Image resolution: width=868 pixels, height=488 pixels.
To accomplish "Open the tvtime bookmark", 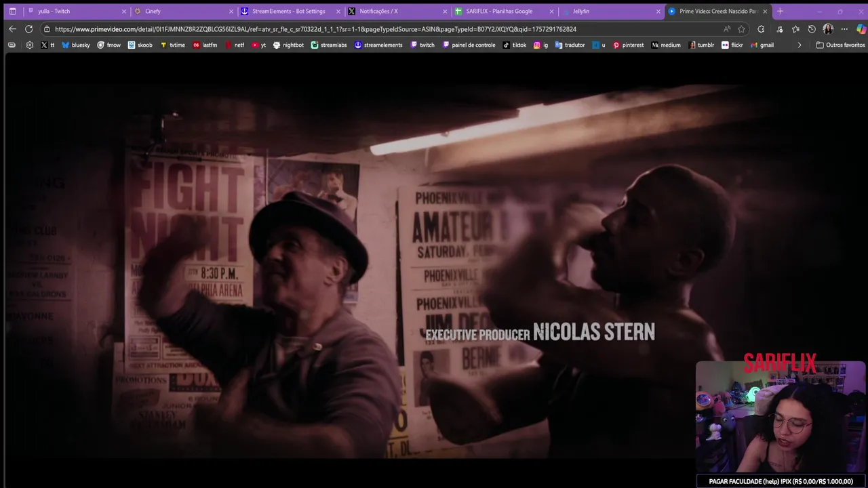I will pyautogui.click(x=172, y=45).
